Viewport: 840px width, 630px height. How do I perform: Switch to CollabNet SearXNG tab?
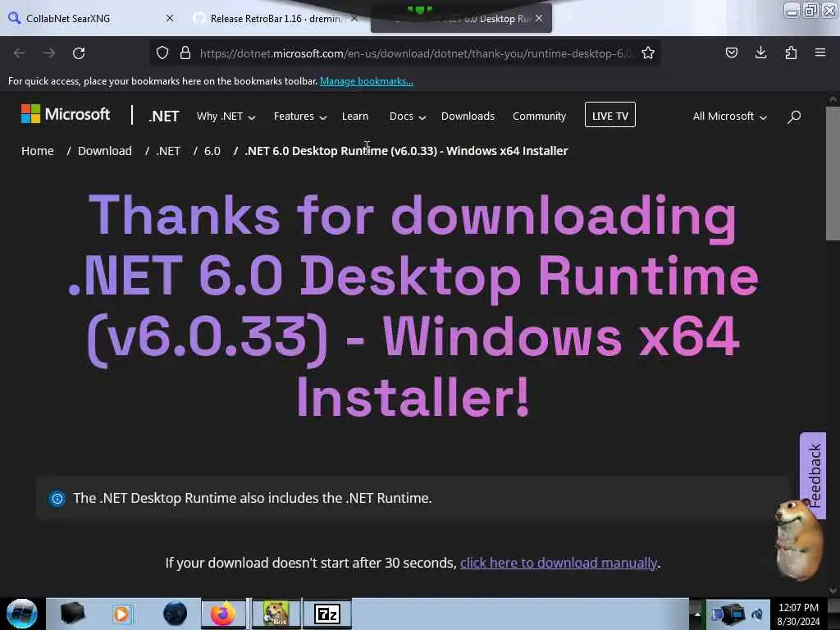coord(91,18)
